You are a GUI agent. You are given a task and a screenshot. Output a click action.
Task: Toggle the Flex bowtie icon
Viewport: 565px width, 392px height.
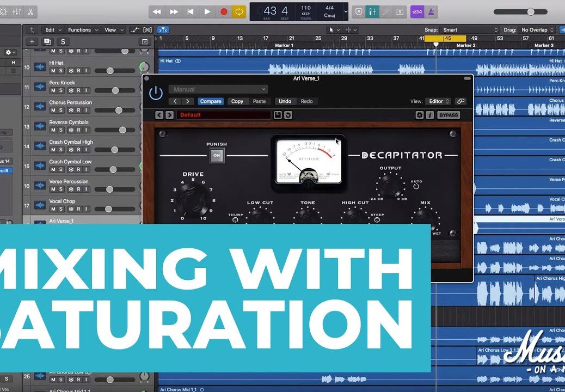pyautogui.click(x=148, y=30)
